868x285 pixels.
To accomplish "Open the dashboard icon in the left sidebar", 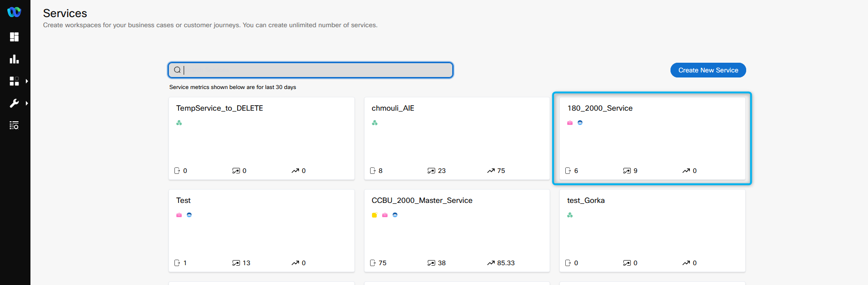I will pyautogui.click(x=14, y=37).
